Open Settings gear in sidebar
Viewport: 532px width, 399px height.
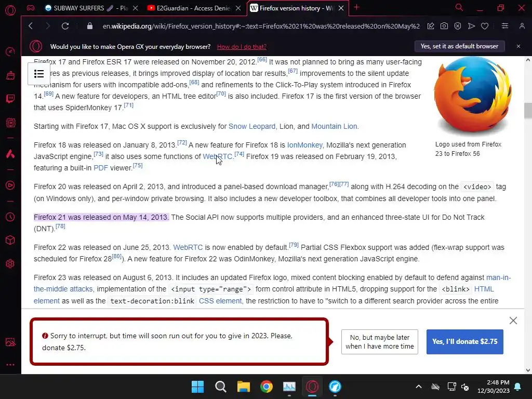pos(10,263)
